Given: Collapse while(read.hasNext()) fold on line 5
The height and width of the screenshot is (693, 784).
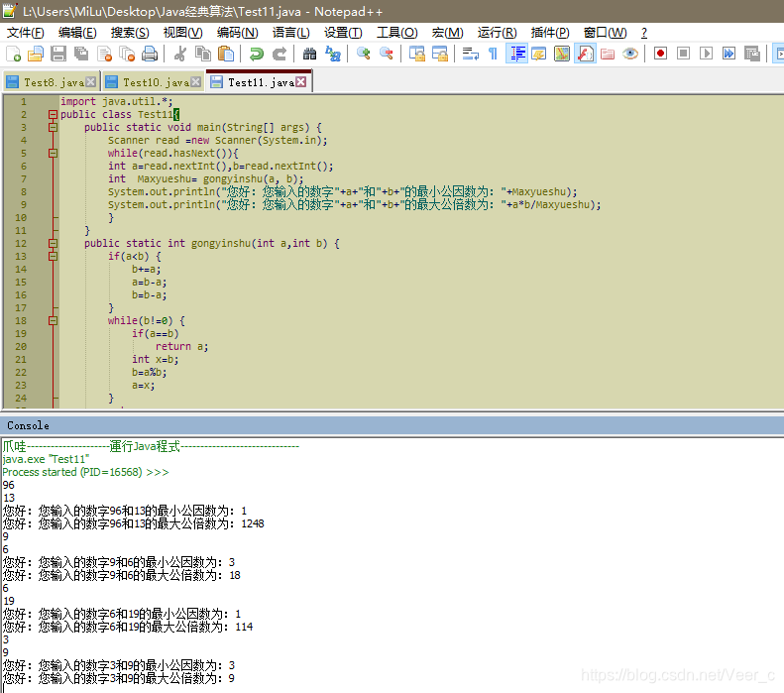Looking at the screenshot, I should pyautogui.click(x=53, y=154).
